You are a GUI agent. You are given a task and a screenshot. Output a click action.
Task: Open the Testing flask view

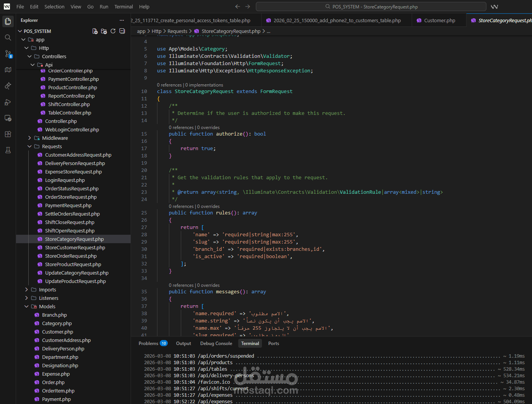(x=8, y=150)
